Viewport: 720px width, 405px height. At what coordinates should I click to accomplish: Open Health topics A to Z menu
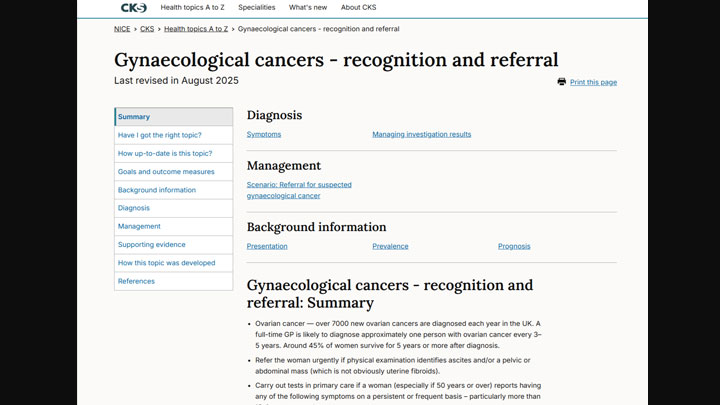coord(192,8)
